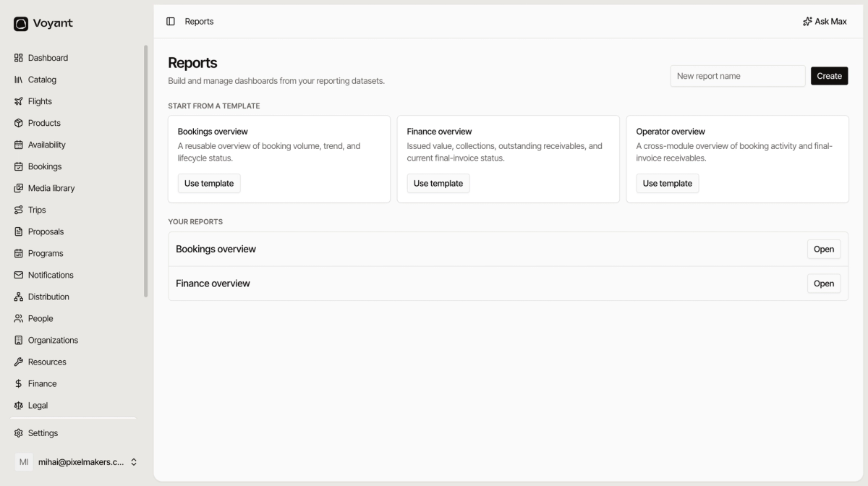
Task: Open the Finance overview report
Action: pos(824,283)
